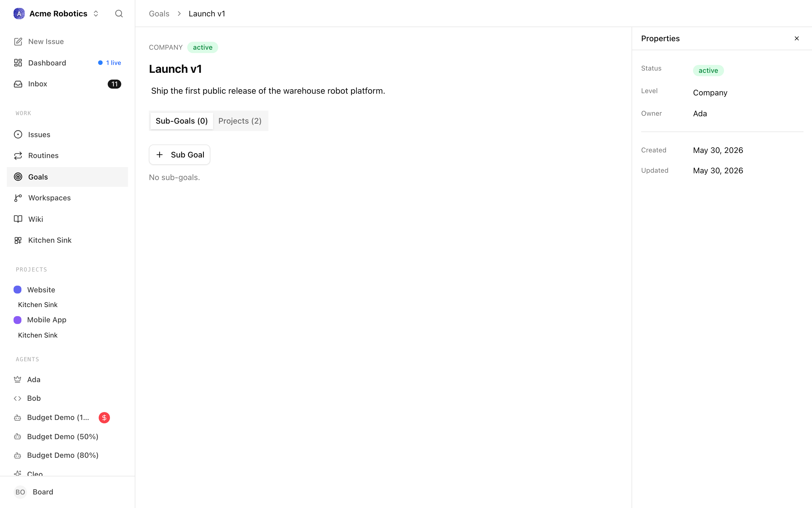Click the robot icon beside Budget Demo (1...
Viewport: 812px width, 508px height.
[17, 418]
